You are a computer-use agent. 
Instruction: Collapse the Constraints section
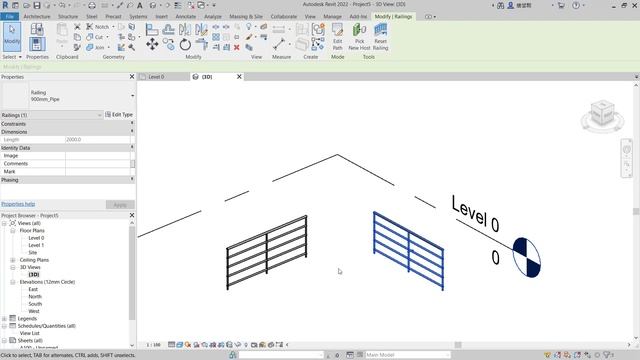[x=132, y=123]
